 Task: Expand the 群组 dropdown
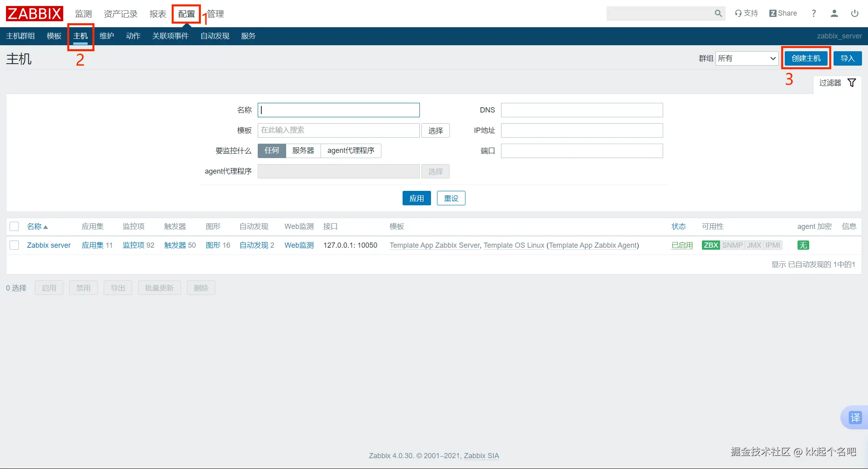[x=746, y=58]
